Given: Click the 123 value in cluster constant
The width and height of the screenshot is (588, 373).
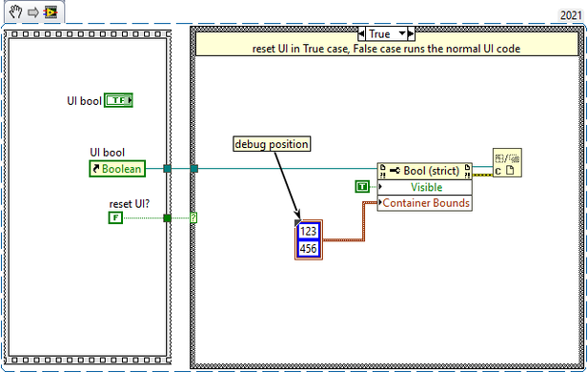Looking at the screenshot, I should point(308,231).
